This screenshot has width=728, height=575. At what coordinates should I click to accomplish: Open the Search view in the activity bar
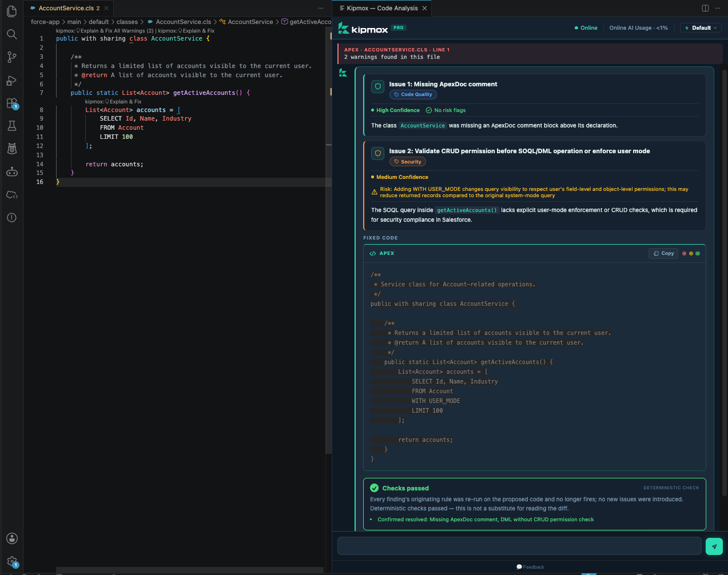pyautogui.click(x=11, y=34)
